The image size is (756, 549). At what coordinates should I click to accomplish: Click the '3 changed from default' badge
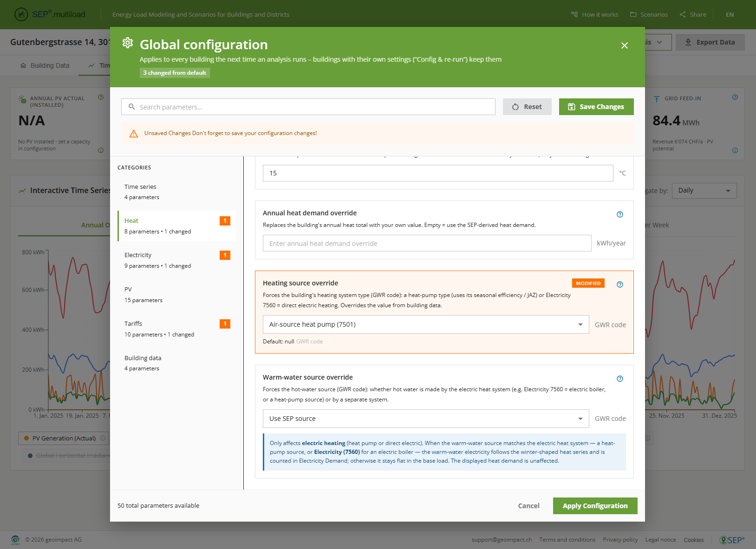pyautogui.click(x=175, y=73)
